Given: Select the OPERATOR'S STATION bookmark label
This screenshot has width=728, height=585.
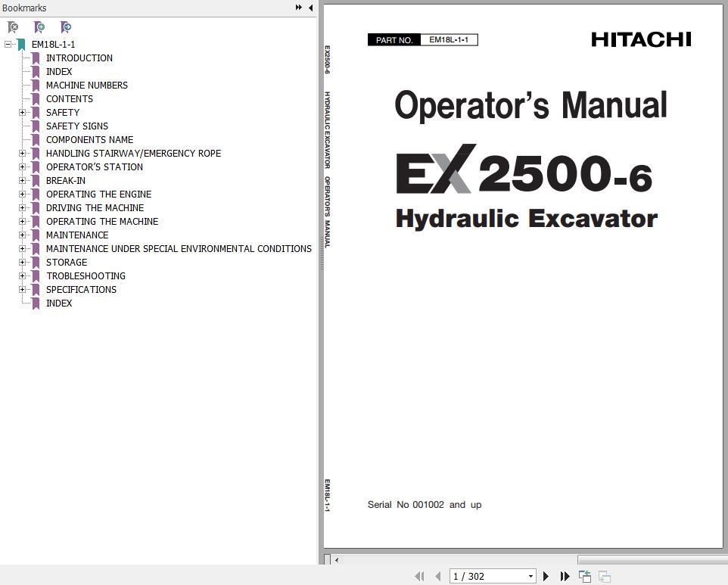Looking at the screenshot, I should [95, 166].
